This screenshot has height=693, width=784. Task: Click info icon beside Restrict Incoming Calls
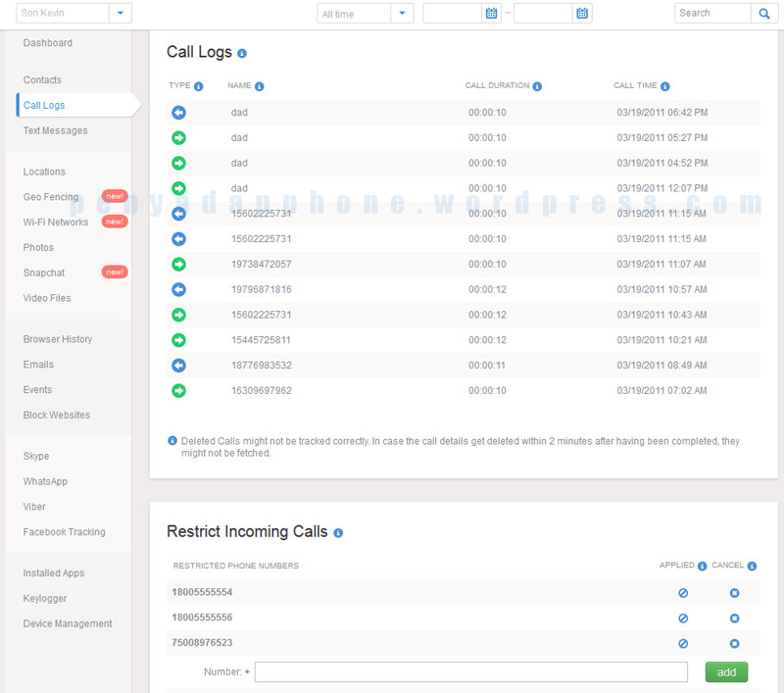point(338,532)
